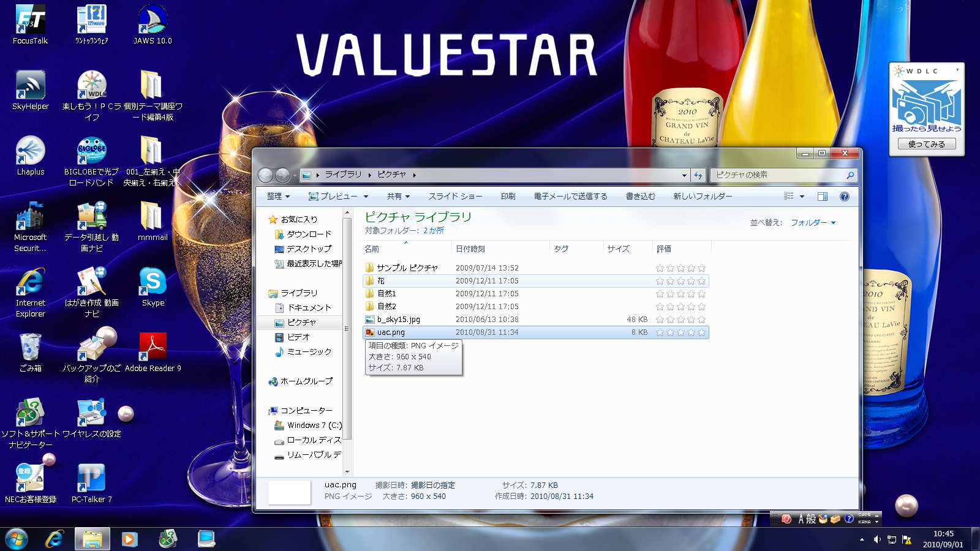Open the SkyHelper desktop icon
The width and height of the screenshot is (980, 551).
30,90
